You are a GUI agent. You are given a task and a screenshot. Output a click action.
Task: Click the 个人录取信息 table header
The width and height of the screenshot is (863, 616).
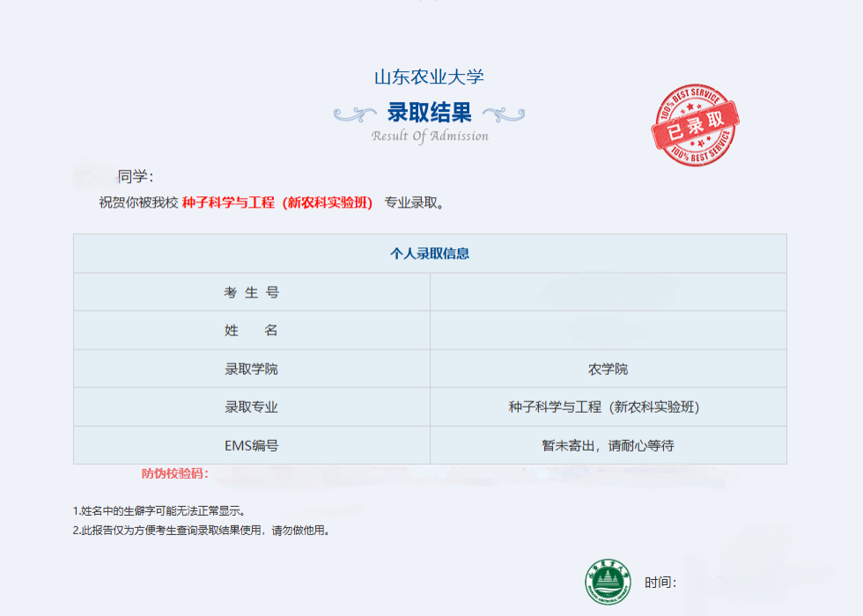click(x=429, y=253)
